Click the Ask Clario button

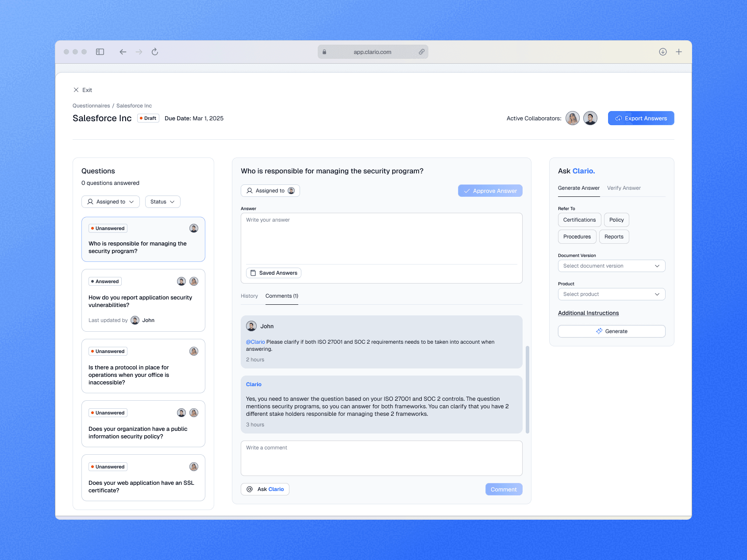coord(265,489)
